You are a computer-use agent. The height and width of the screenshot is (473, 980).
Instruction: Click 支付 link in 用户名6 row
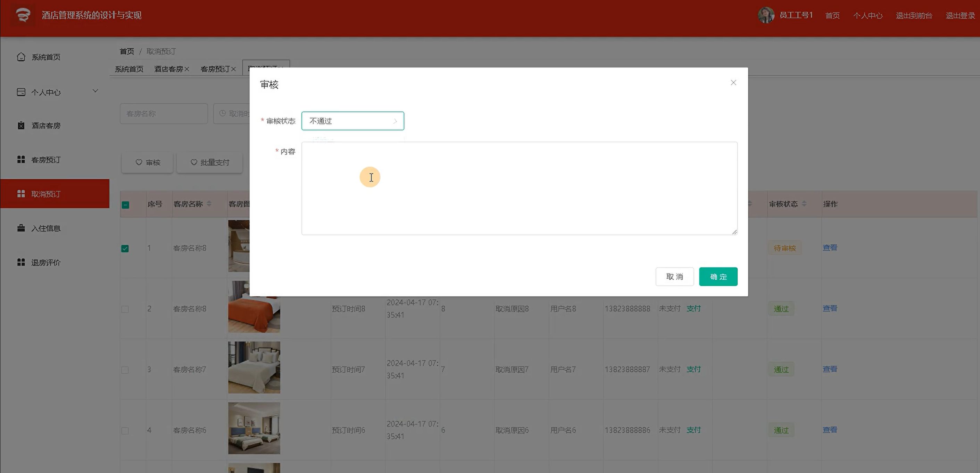click(694, 430)
